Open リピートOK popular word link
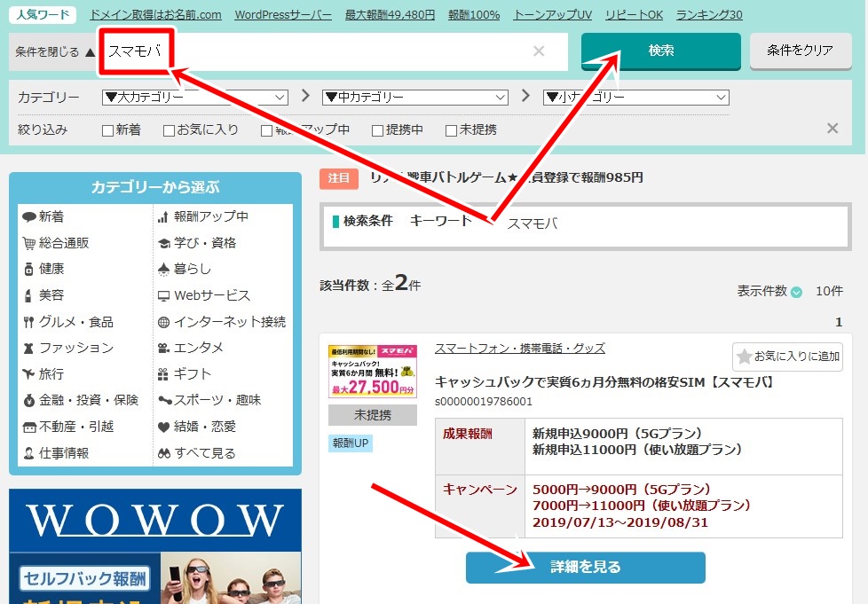The image size is (868, 604). [x=634, y=15]
